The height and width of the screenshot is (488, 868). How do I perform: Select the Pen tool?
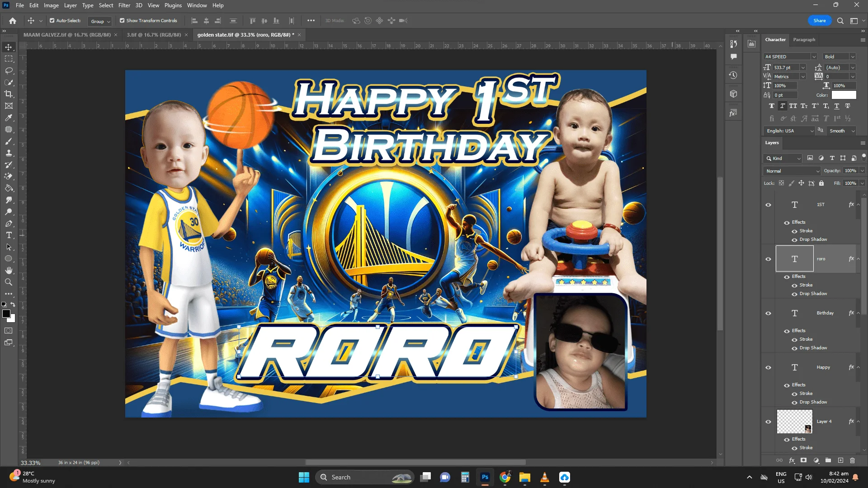9,224
